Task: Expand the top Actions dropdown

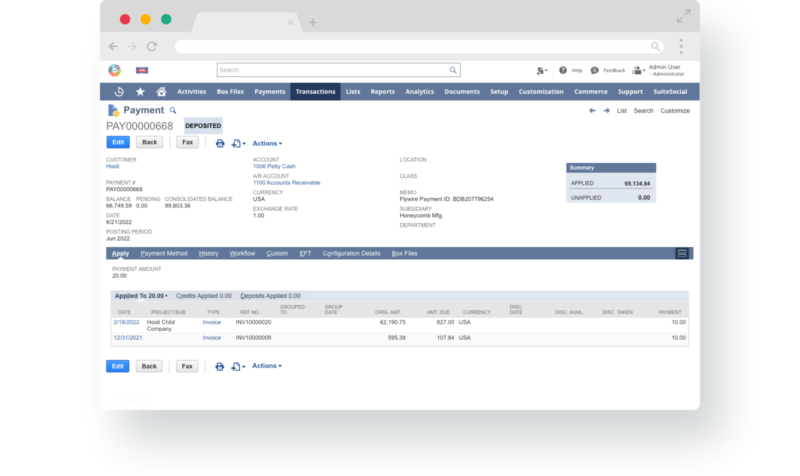Action: [266, 143]
